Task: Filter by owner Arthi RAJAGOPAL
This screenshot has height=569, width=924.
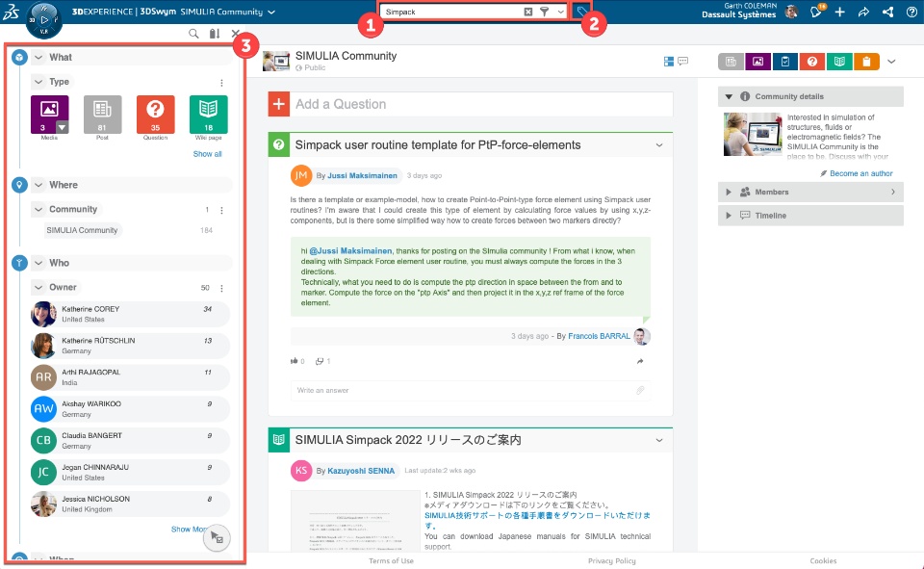Action: [x=130, y=377]
